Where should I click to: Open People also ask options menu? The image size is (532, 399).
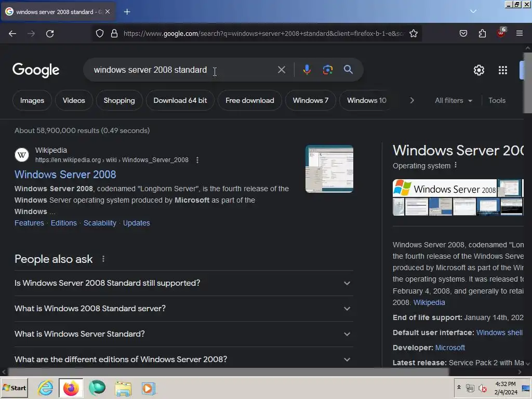point(103,259)
